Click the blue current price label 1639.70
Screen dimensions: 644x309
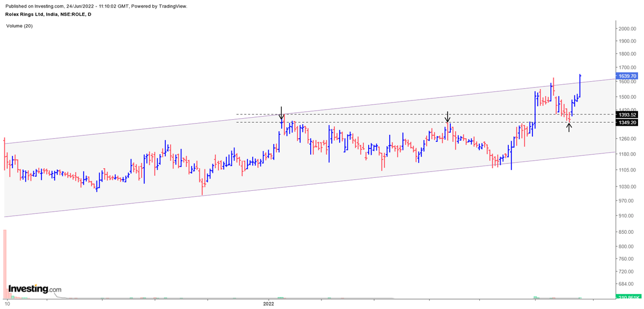(627, 76)
